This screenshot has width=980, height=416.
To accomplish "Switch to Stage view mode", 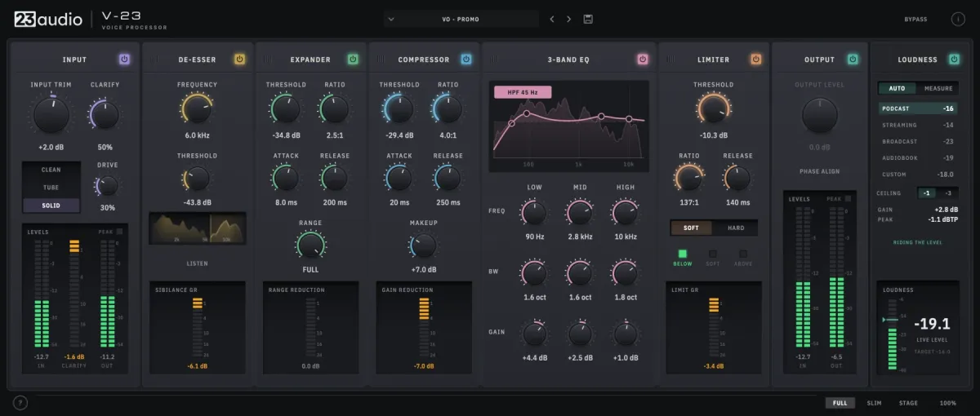I will tap(908, 403).
